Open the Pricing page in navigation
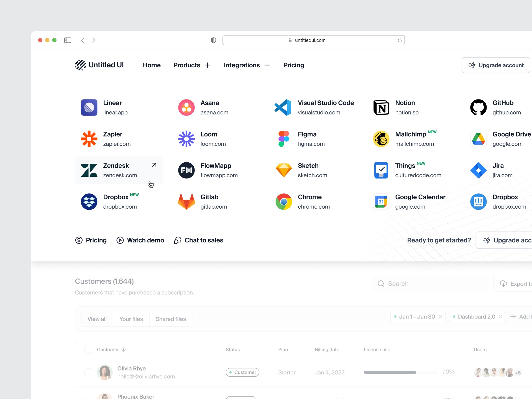The width and height of the screenshot is (532, 399). coord(293,65)
